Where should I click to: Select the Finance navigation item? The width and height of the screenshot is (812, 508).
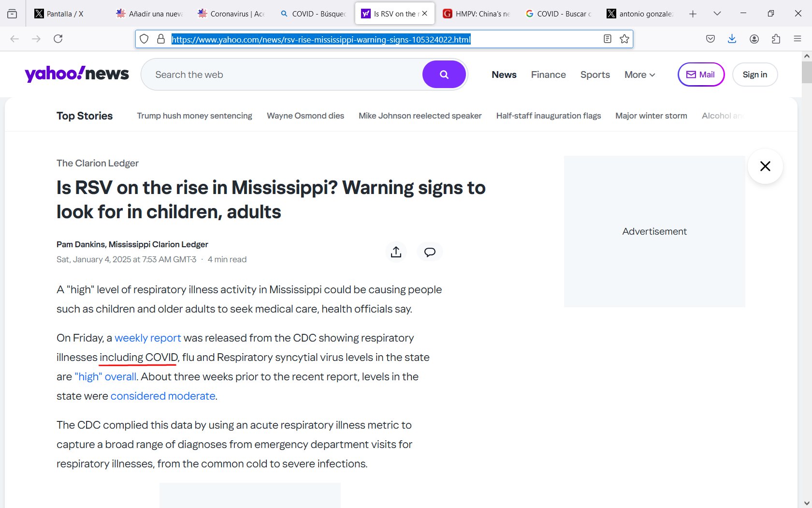[548, 75]
